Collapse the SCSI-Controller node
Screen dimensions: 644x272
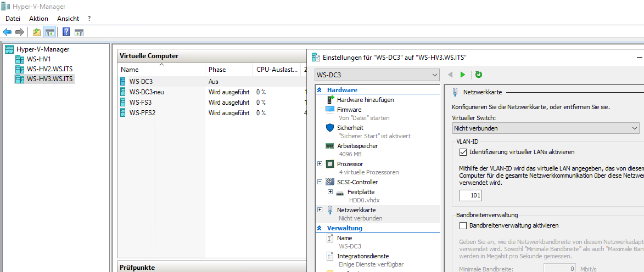pos(320,182)
